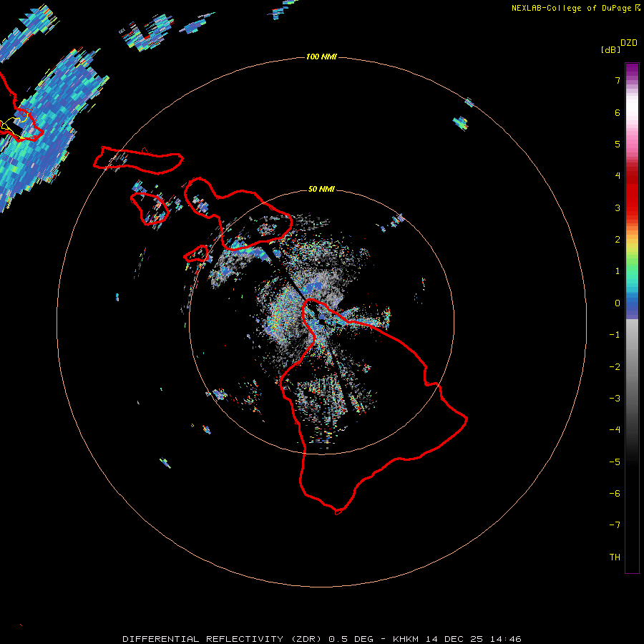Click the 4 value on color scale
The width and height of the screenshot is (644, 644).
pos(618,176)
